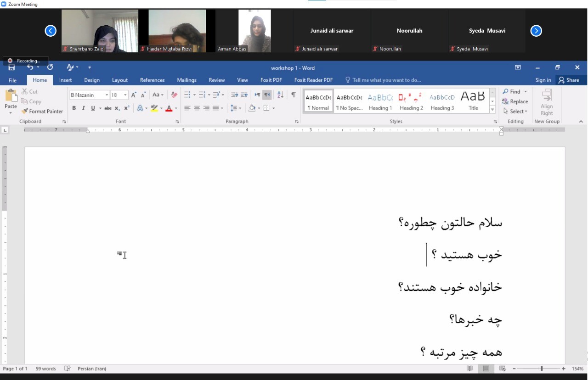
Task: Toggle Bold formatting
Action: [74, 108]
